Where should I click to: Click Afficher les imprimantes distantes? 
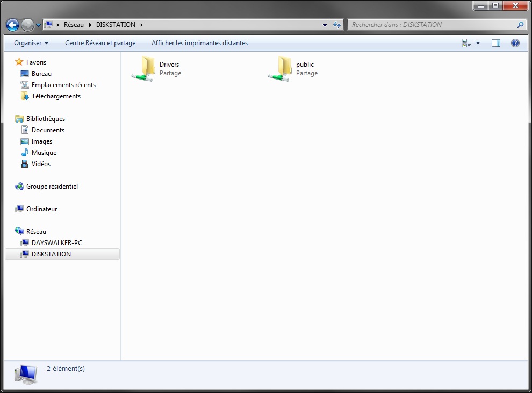click(x=199, y=43)
